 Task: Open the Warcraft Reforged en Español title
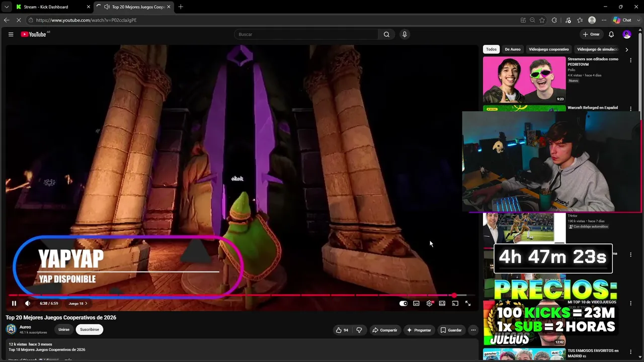click(x=593, y=108)
